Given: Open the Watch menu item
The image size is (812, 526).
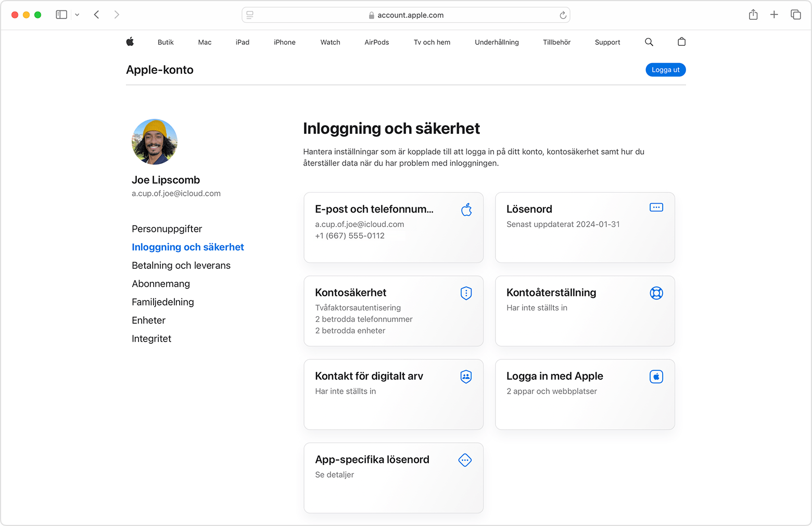Looking at the screenshot, I should coord(330,42).
